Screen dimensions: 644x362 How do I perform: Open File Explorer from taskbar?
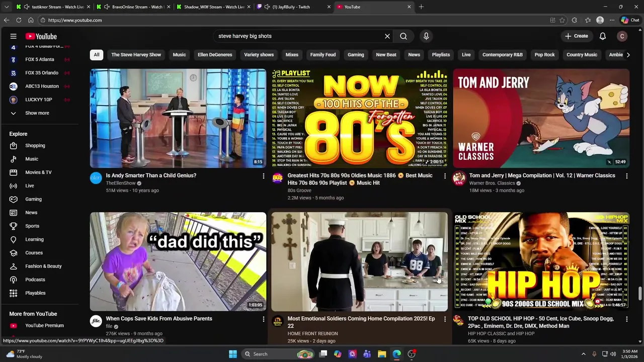pyautogui.click(x=382, y=354)
